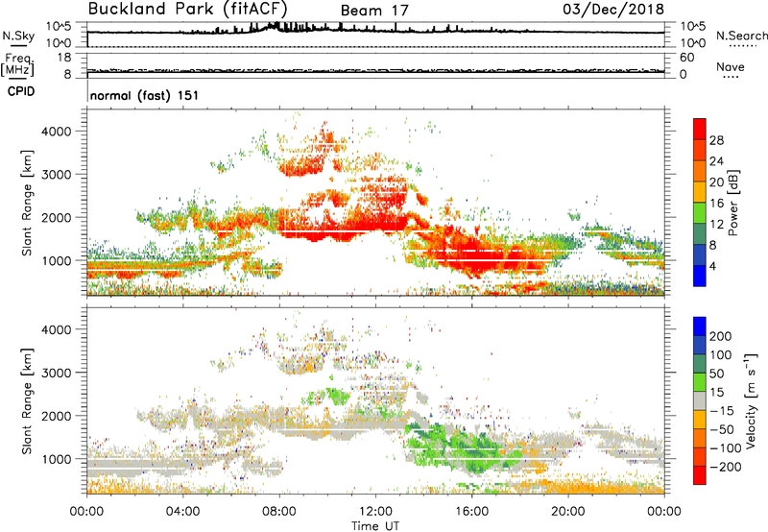The image size is (768, 532).
Task: Click the 'Velocity [m s-1]' color bar label
Action: [x=752, y=400]
